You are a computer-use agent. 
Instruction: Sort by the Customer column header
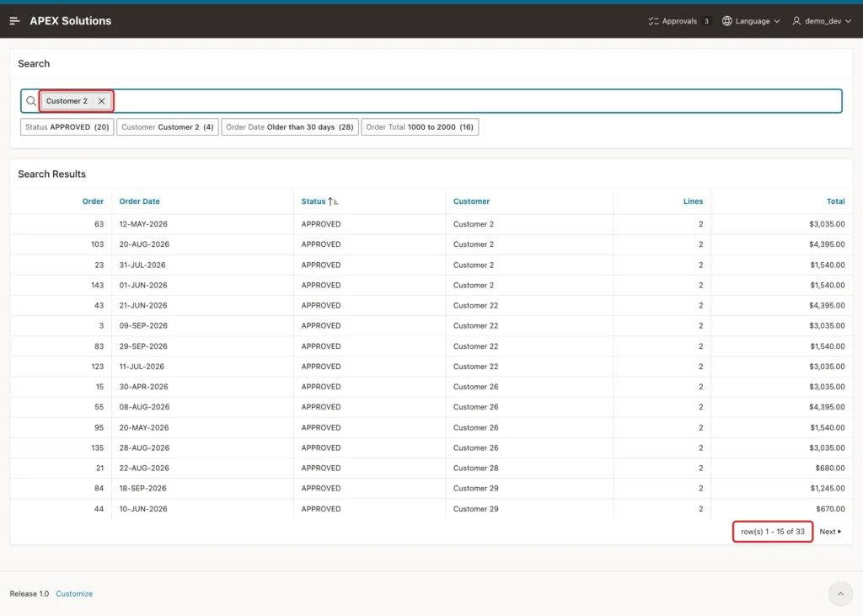click(471, 201)
